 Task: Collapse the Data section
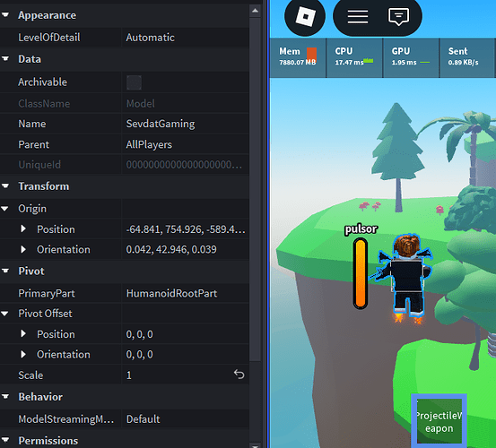pyautogui.click(x=5, y=59)
